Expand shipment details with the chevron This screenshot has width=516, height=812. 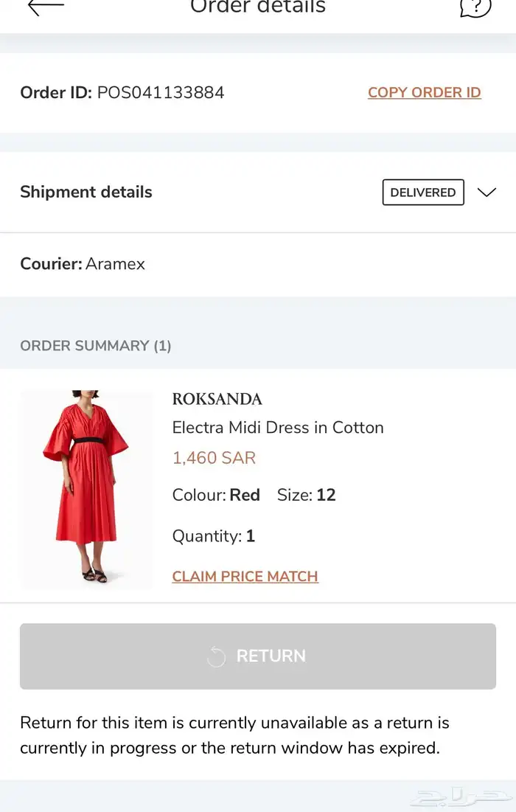[487, 192]
